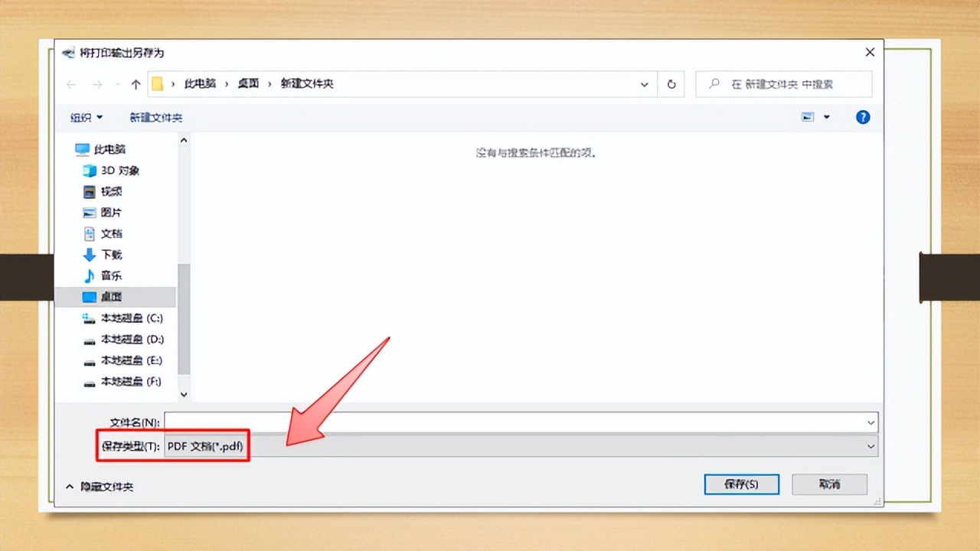Click the navigation pane vertical scrollbar
Image resolution: width=980 pixels, height=551 pixels.
coord(184,268)
